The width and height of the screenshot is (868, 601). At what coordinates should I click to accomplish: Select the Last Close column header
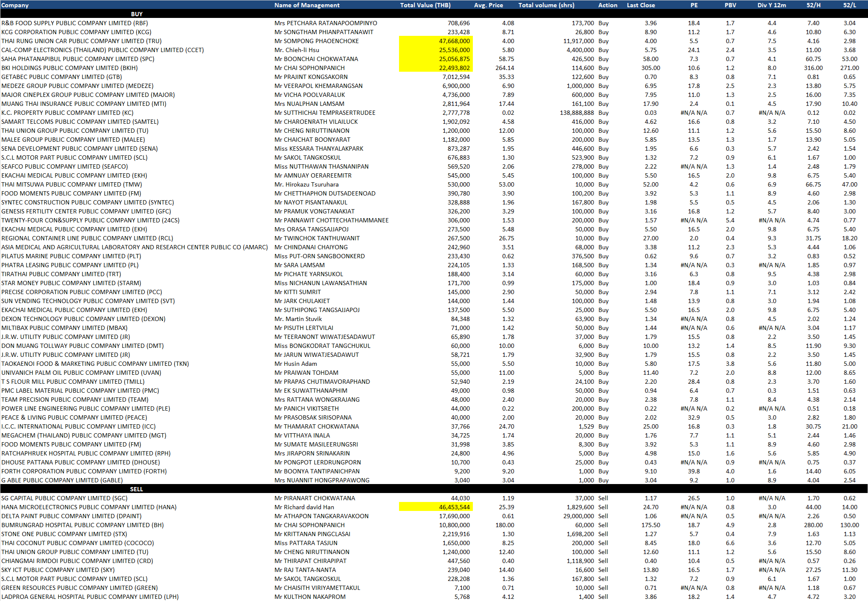(641, 5)
